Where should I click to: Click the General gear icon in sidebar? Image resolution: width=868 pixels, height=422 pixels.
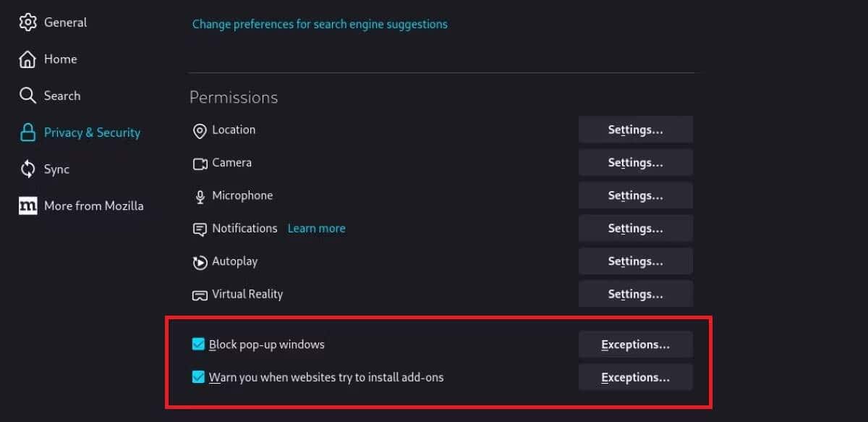click(27, 22)
